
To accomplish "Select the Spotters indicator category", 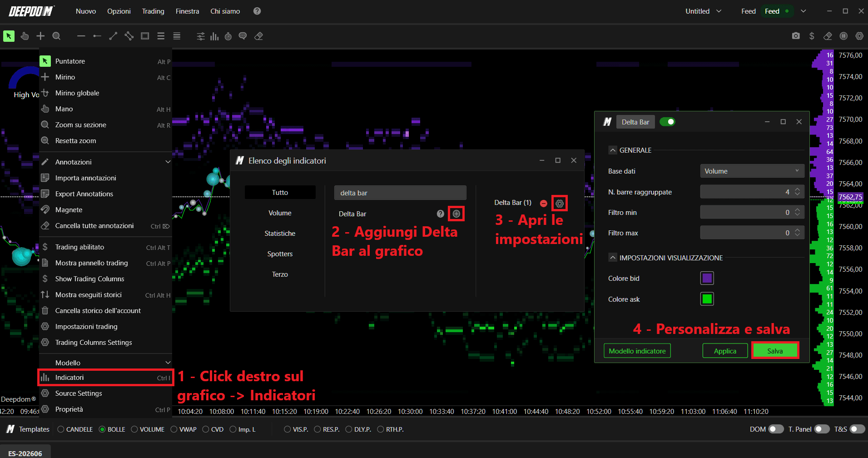I will (x=280, y=254).
